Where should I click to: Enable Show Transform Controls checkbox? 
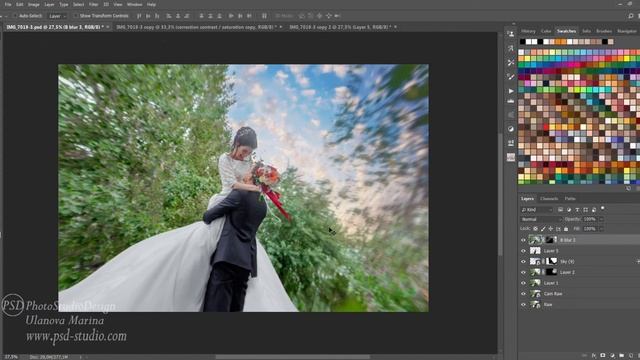76,16
